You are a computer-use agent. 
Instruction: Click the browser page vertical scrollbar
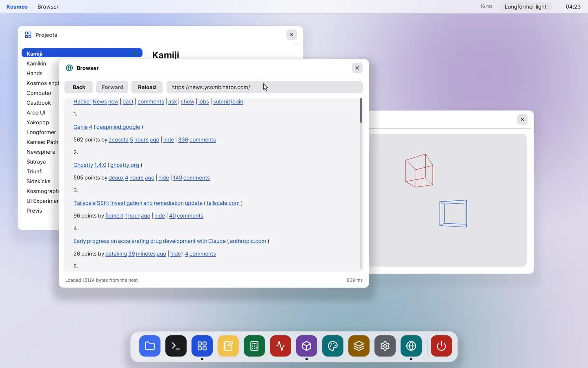point(361,110)
